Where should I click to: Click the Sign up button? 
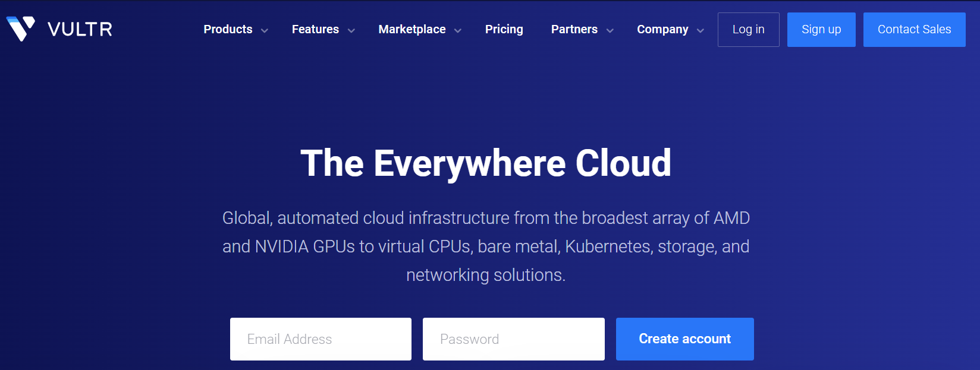pos(821,30)
